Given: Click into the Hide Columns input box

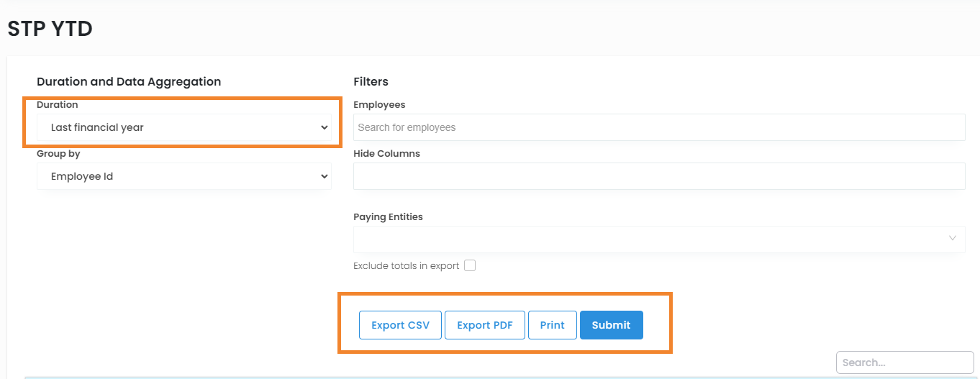Looking at the screenshot, I should [x=658, y=176].
